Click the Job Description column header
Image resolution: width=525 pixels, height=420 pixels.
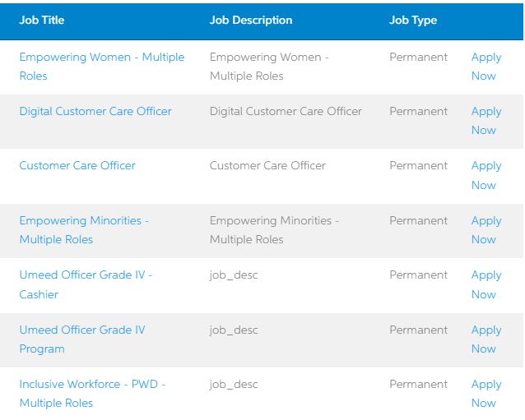coord(251,20)
